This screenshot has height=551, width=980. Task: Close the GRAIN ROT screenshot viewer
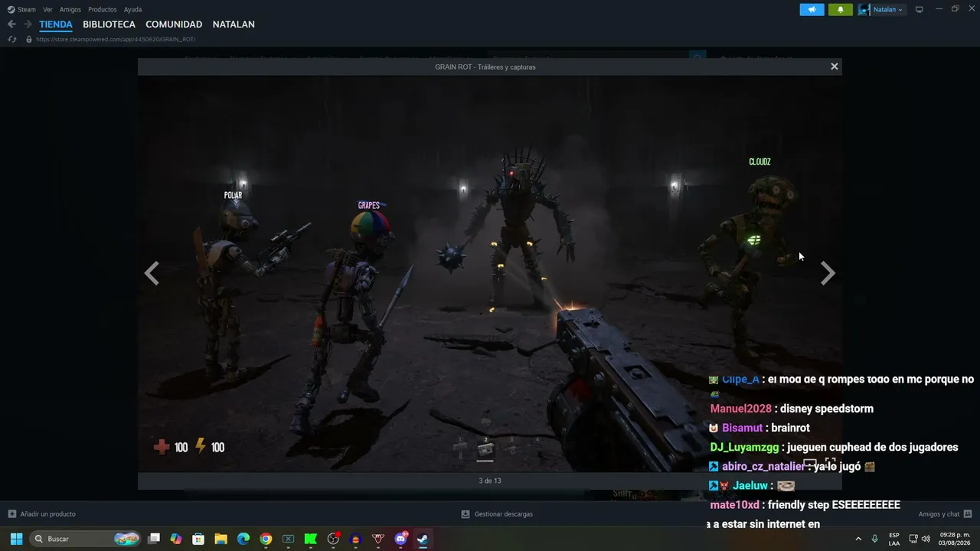[835, 67]
